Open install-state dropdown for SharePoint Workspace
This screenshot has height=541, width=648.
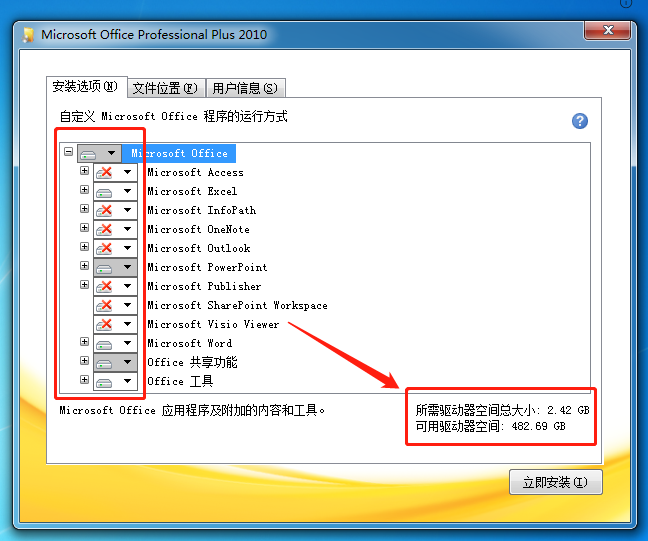(x=115, y=305)
